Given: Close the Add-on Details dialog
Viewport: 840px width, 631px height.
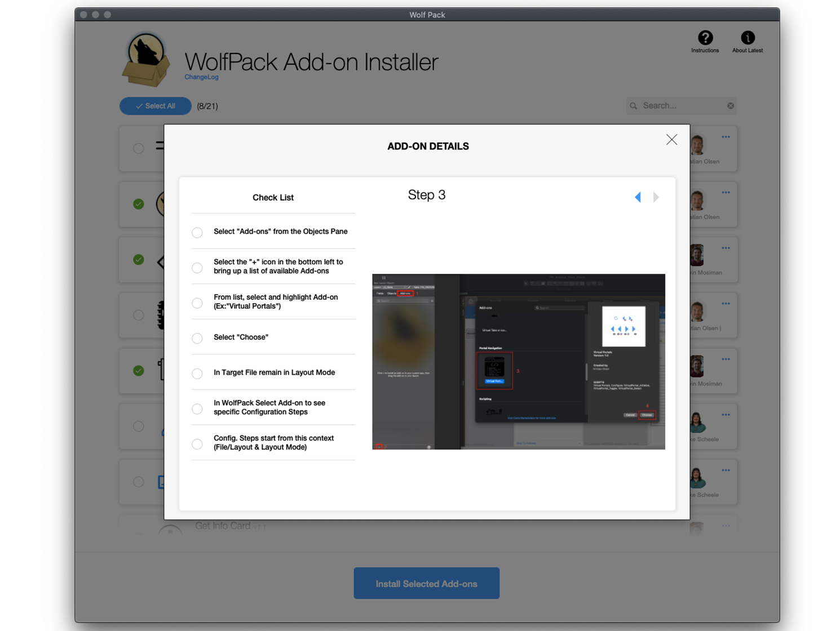Looking at the screenshot, I should coord(671,140).
